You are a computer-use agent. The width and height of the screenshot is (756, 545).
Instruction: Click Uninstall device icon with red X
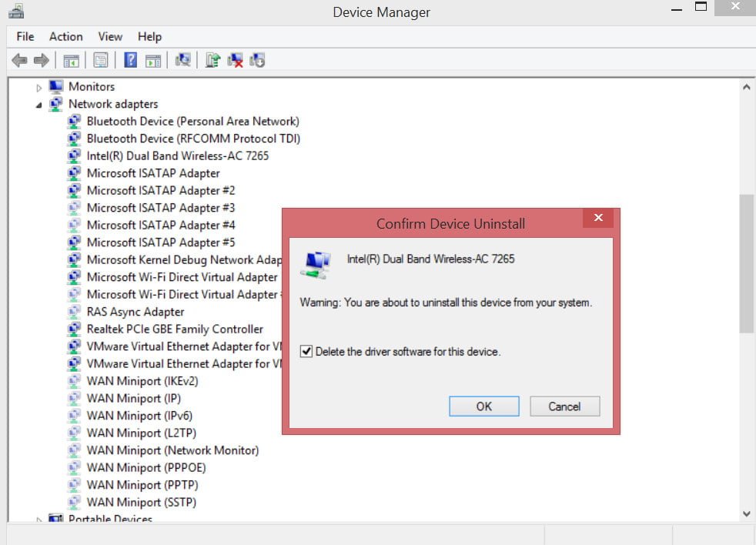[236, 60]
